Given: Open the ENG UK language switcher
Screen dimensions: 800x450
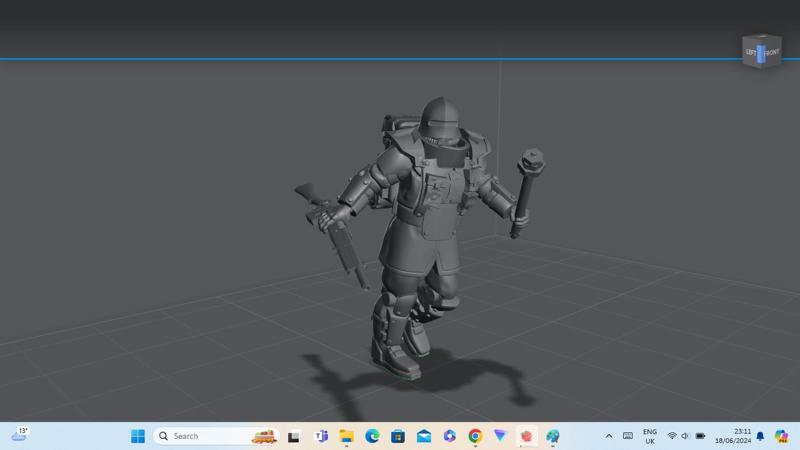Looking at the screenshot, I should [649, 436].
